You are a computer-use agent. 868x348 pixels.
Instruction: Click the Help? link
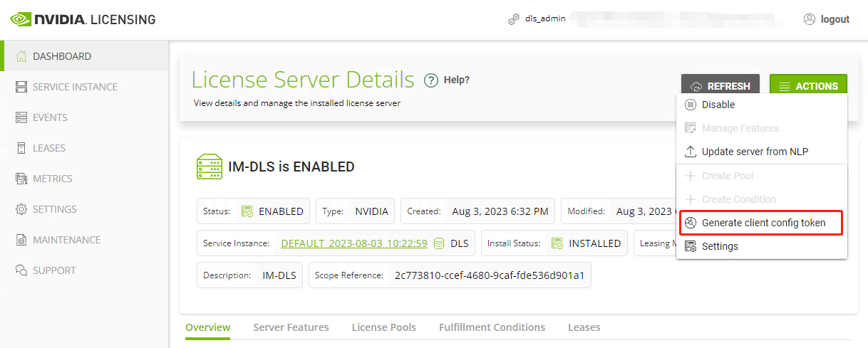tap(457, 80)
